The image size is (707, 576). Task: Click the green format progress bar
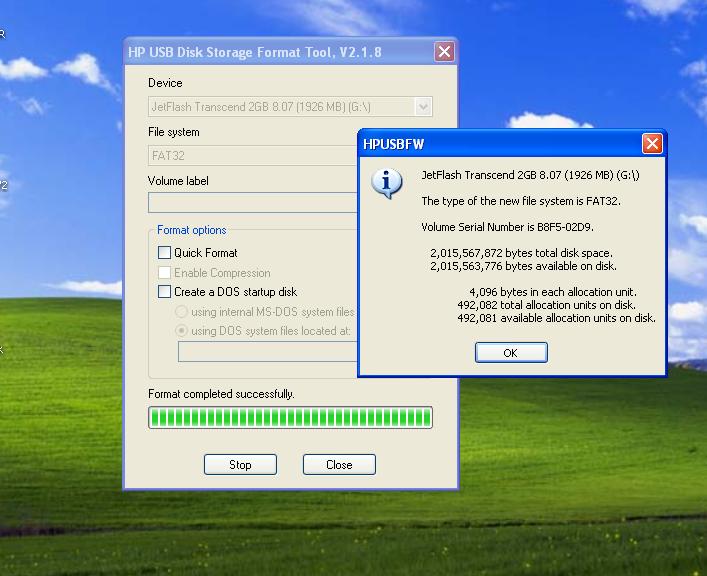click(290, 417)
